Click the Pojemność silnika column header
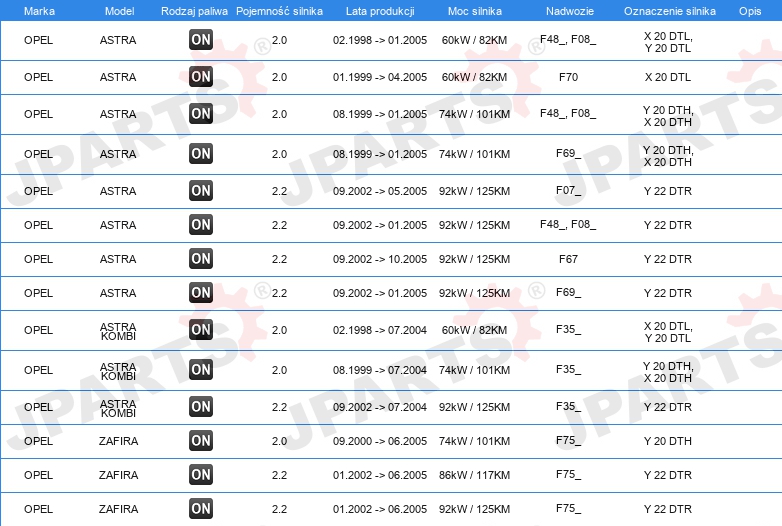This screenshot has width=782, height=526. (x=279, y=11)
